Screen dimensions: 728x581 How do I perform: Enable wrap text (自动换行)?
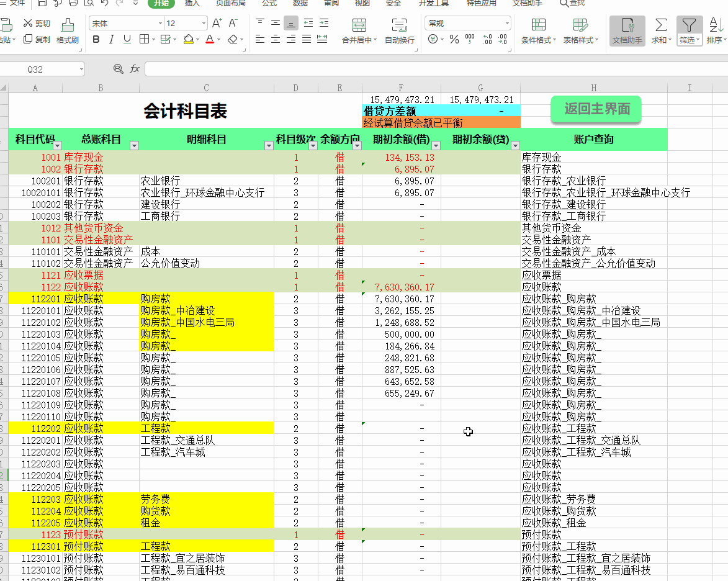(399, 31)
